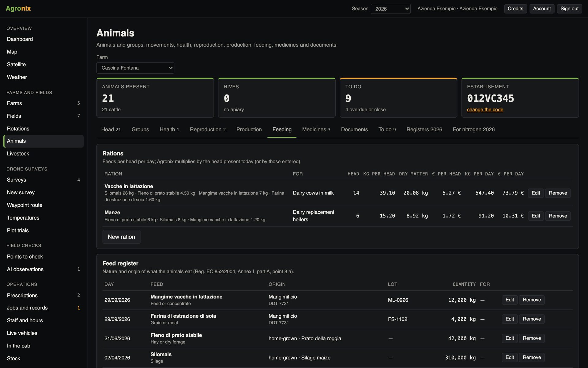Switch to the Medicines tab
588x368 pixels.
(316, 129)
